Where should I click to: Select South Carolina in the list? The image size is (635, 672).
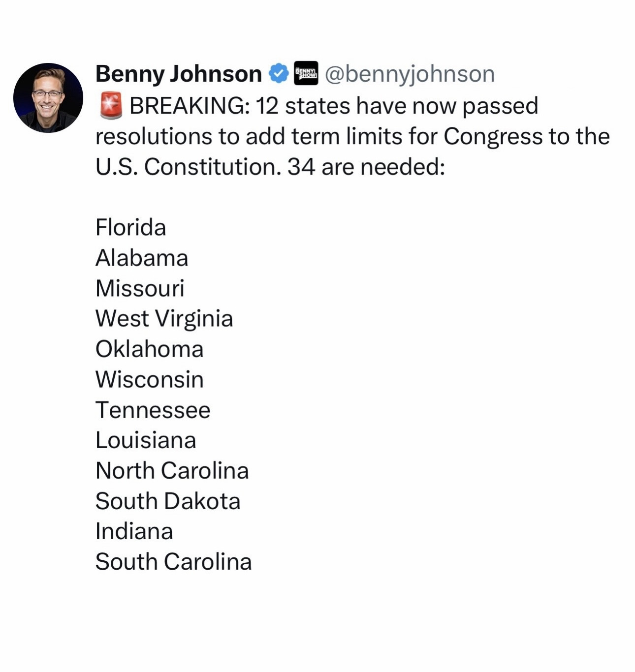click(x=173, y=562)
